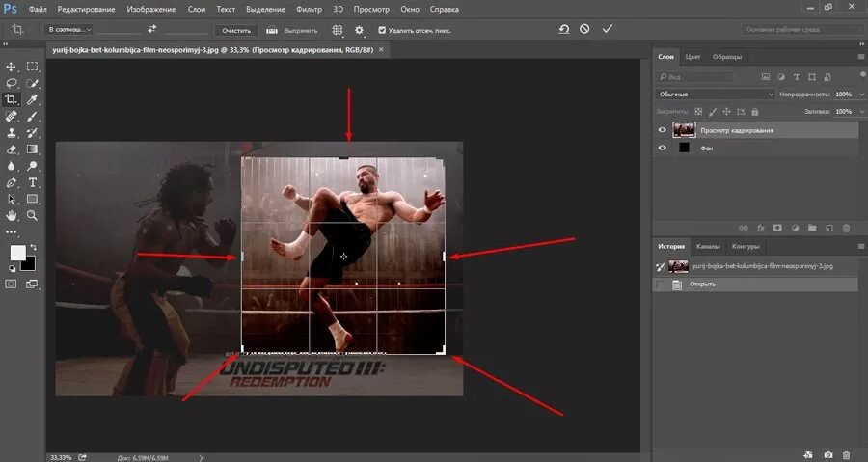Switch to the Цвет panel tab
868x462 pixels.
(692, 57)
